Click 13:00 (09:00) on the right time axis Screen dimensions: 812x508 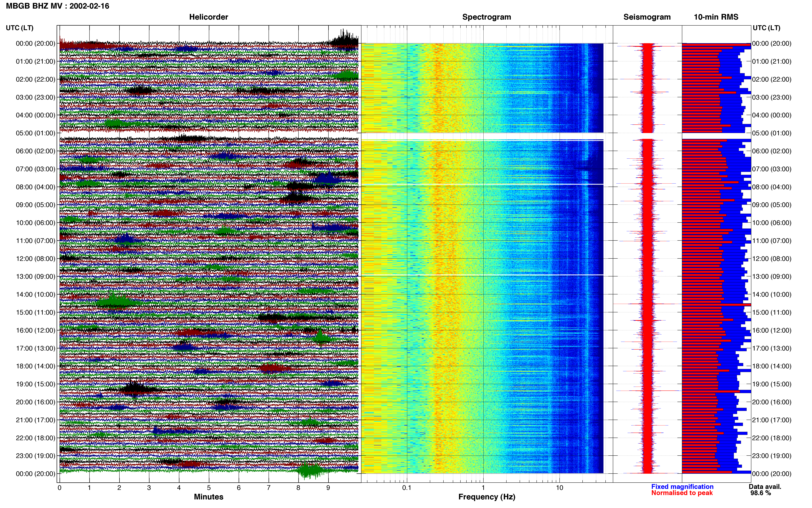[x=772, y=277]
